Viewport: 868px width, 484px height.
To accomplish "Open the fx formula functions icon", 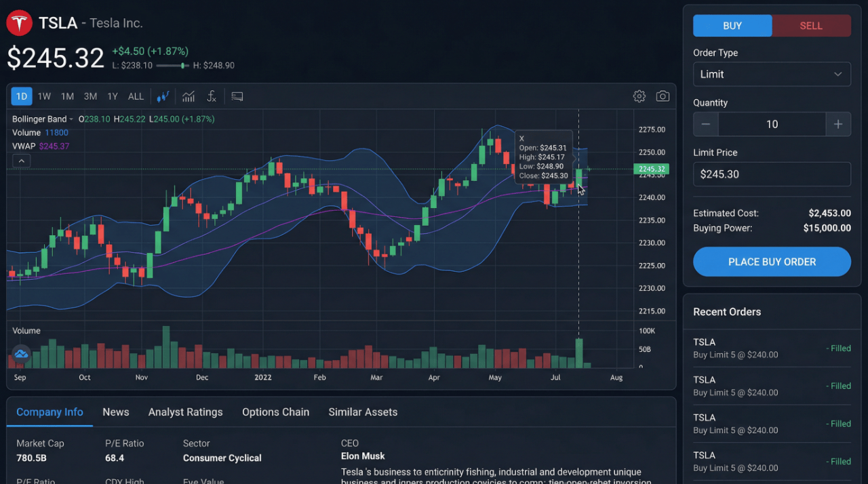I will point(212,96).
